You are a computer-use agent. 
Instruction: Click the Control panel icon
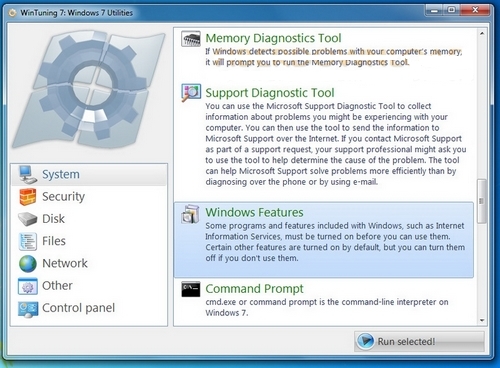click(28, 309)
